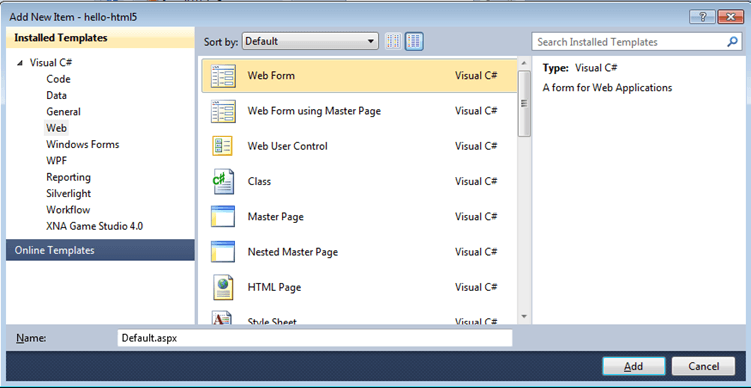The height and width of the screenshot is (388, 751).
Task: Click the Name field containing Default.aspx
Action: point(315,338)
